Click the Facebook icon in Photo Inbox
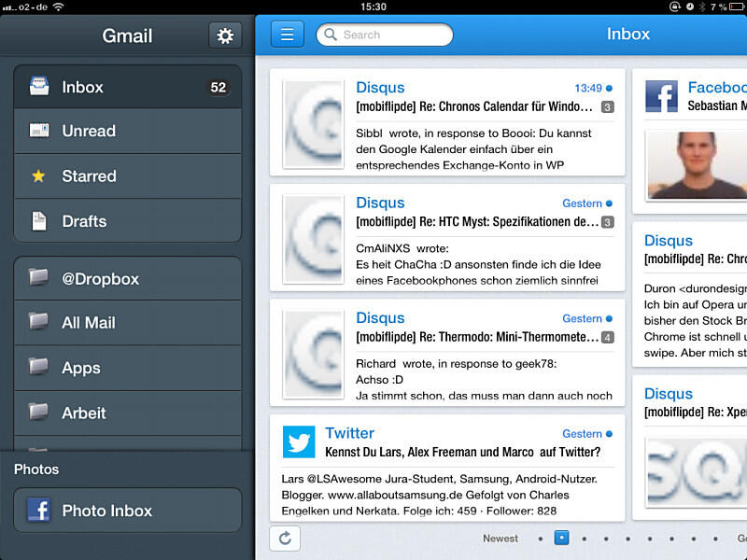This screenshot has height=560, width=747. [x=39, y=510]
